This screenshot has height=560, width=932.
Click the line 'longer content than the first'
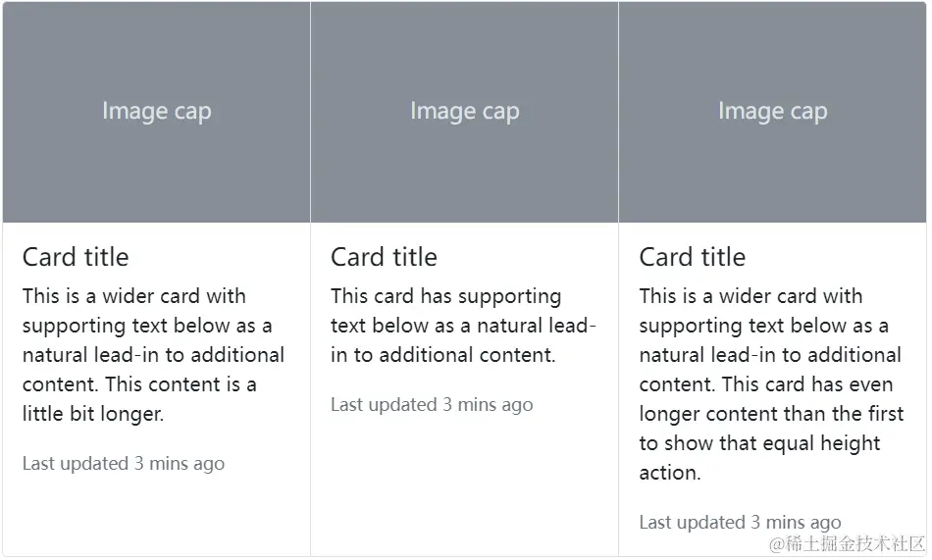pos(771,414)
